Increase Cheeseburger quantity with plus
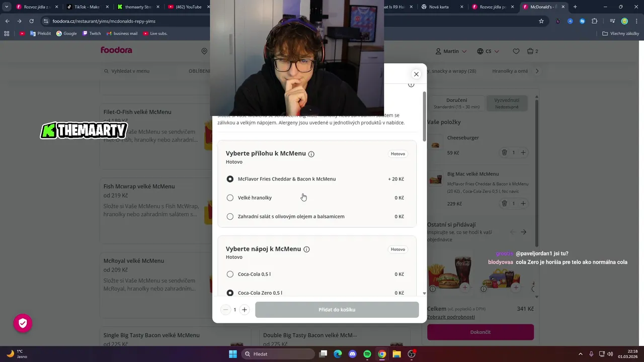644x362 pixels. [523, 152]
